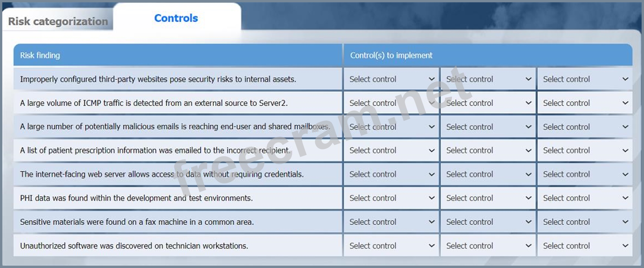Open third control dropdown for patient prescription finding

coord(585,151)
